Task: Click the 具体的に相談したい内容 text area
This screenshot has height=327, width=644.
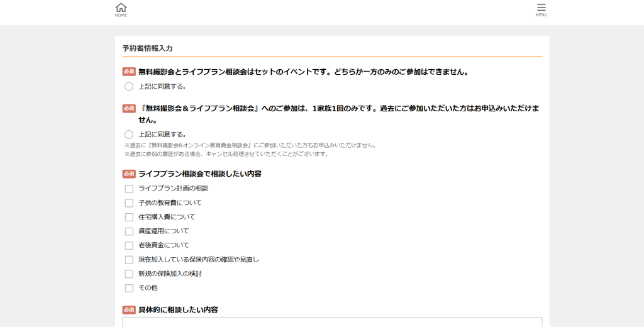Action: pyautogui.click(x=332, y=322)
